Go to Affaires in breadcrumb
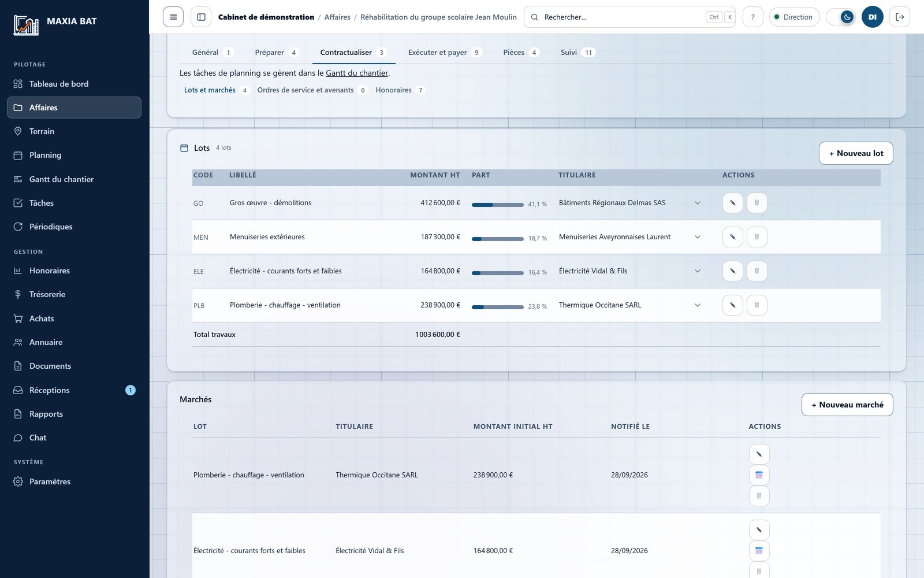 tap(337, 17)
